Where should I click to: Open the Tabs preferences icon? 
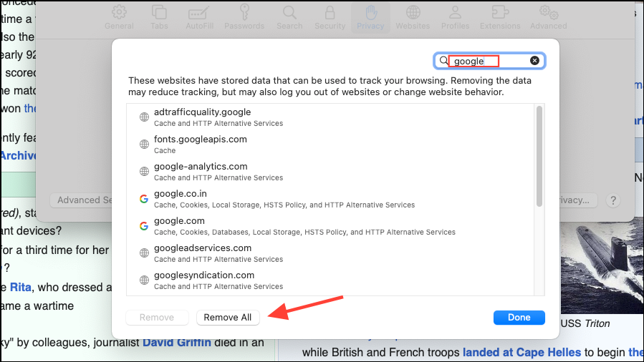(x=159, y=12)
